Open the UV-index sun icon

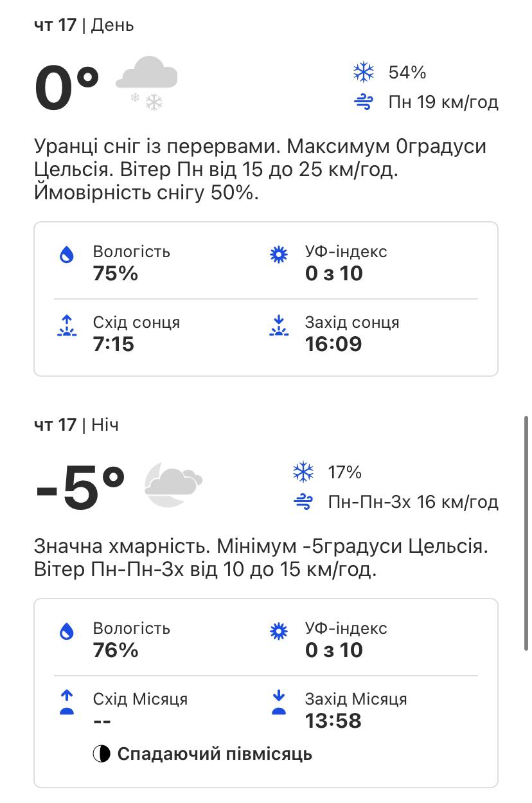(278, 255)
